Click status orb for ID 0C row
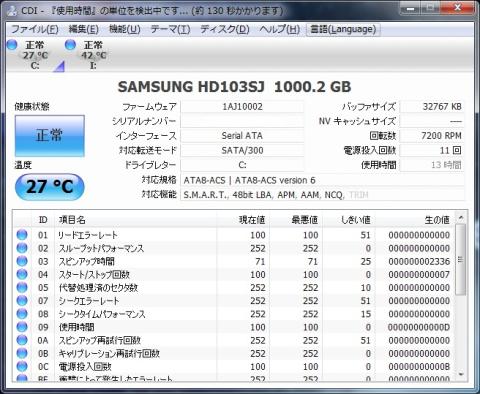 tap(22, 366)
